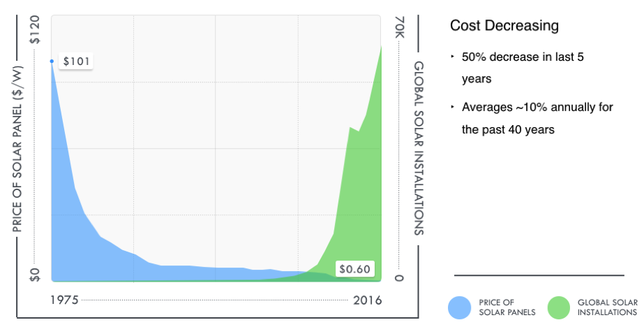Click the 'PRICE OF SOLAR PANEL ($/W)' axis title
Screen dimensions: 644x334
[17, 149]
